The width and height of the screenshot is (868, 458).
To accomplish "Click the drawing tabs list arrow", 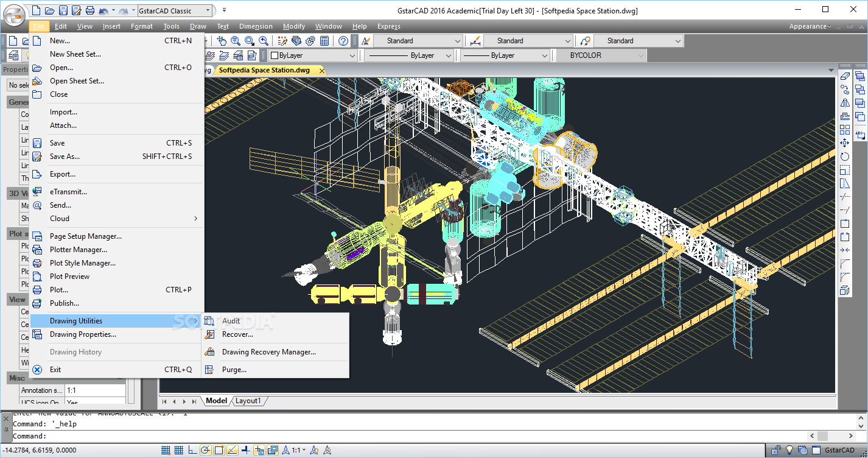I will click(831, 71).
